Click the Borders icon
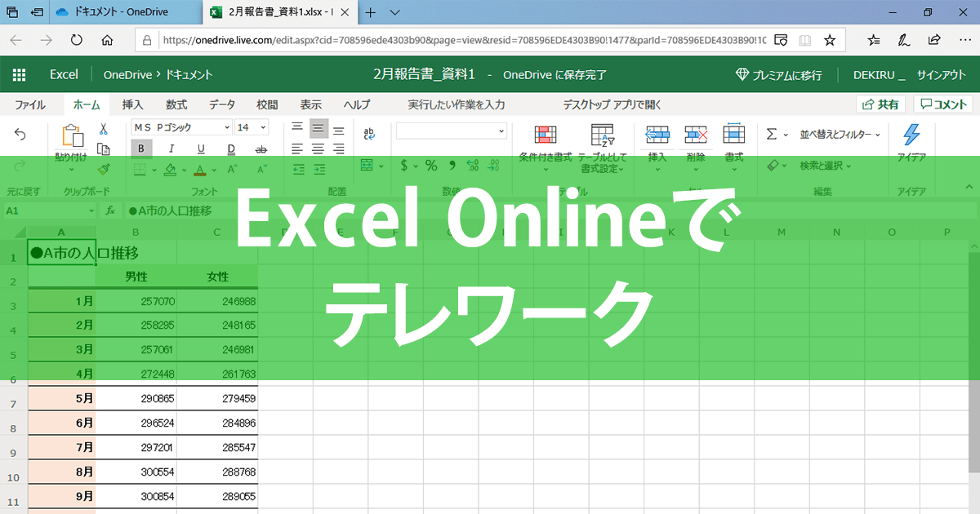980x514 pixels. coord(140,169)
